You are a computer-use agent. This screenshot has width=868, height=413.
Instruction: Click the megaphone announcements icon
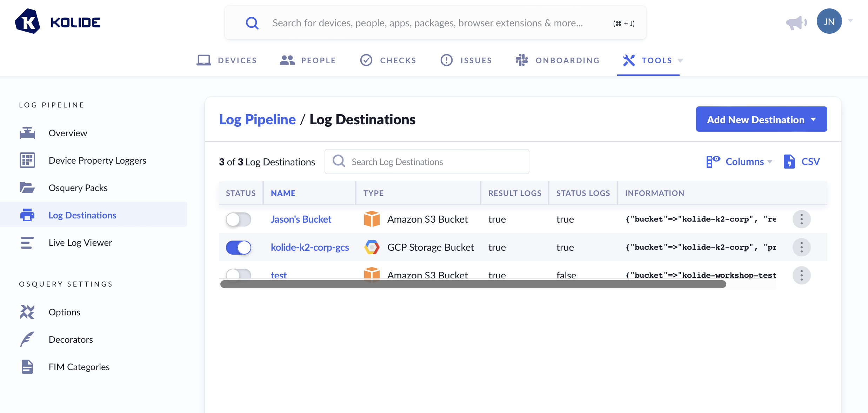tap(796, 23)
